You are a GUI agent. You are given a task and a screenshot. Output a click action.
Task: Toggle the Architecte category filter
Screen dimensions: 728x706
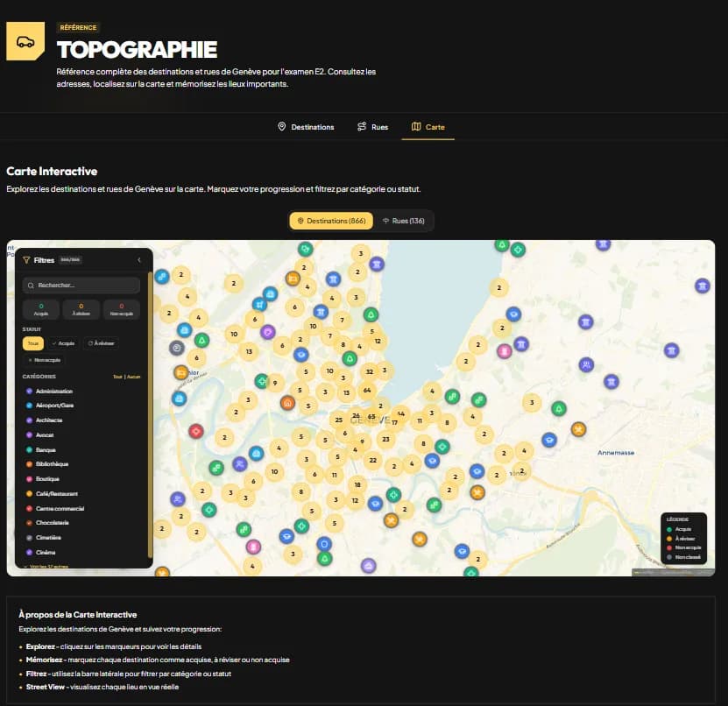click(45, 420)
